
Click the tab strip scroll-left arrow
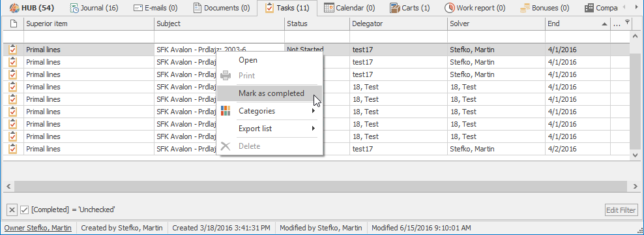pos(624,7)
